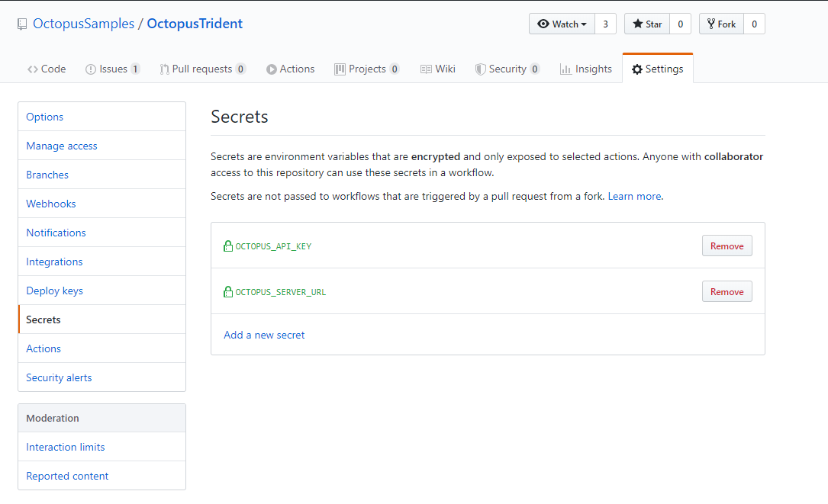Remove the OCTOPUS_SERVER_URL secret

[727, 292]
